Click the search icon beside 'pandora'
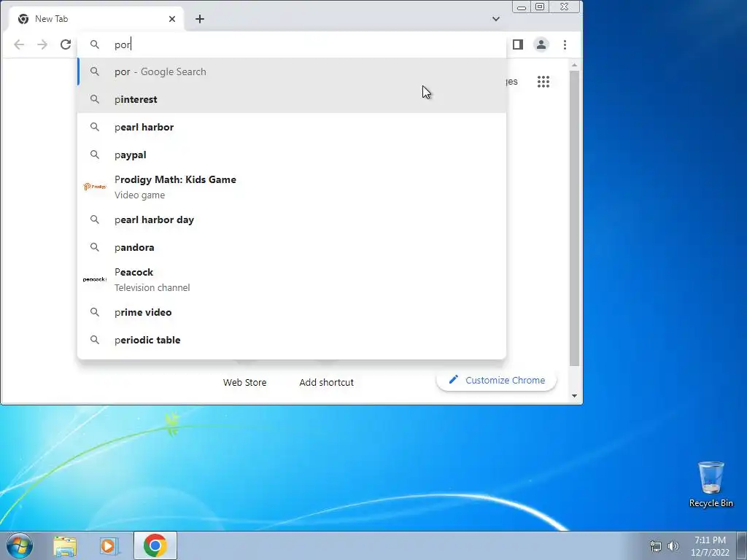Screen dimensions: 747x560 (x=95, y=247)
